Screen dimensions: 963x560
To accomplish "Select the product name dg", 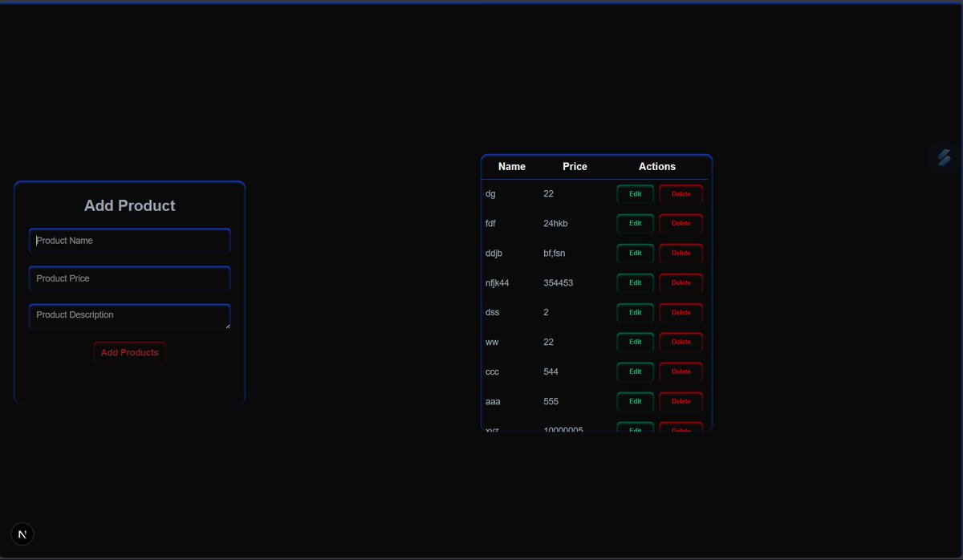I will pos(490,194).
